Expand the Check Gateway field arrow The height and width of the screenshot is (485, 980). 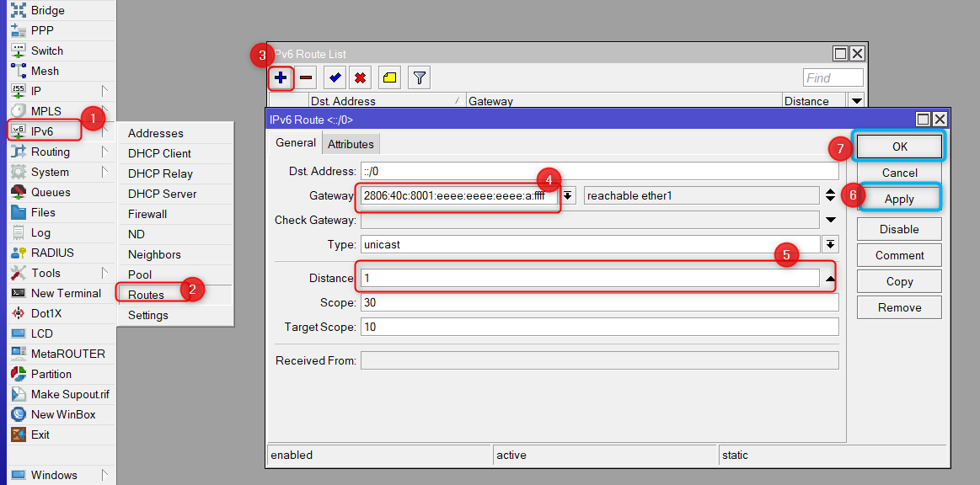pyautogui.click(x=831, y=220)
